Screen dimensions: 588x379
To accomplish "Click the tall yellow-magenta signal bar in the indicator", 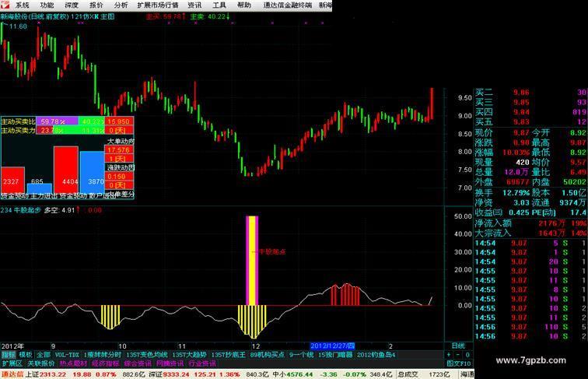I will [252, 261].
